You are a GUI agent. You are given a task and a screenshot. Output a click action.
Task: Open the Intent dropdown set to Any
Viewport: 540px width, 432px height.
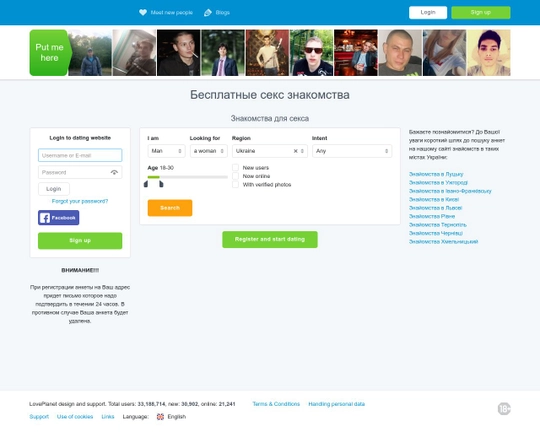(x=352, y=151)
